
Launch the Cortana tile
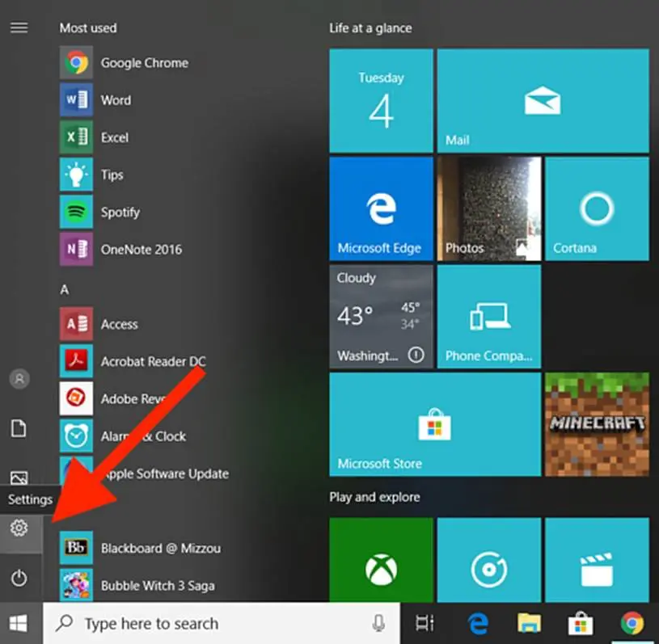[x=597, y=208]
